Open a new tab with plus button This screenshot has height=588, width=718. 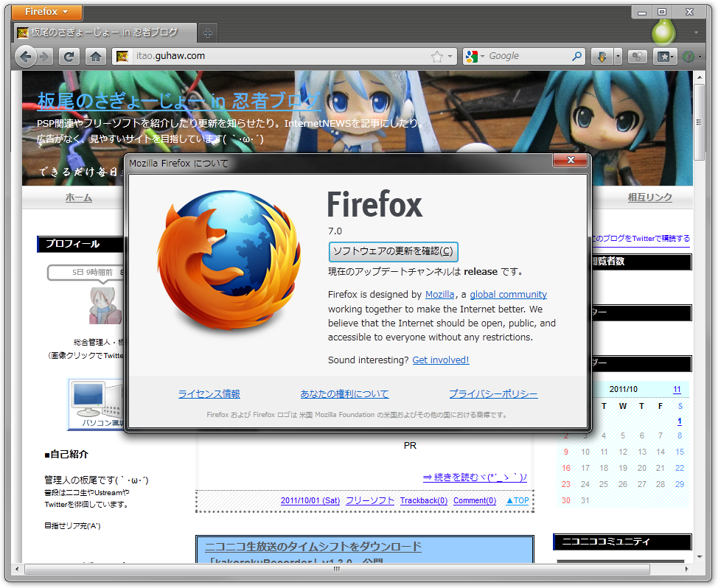[207, 33]
